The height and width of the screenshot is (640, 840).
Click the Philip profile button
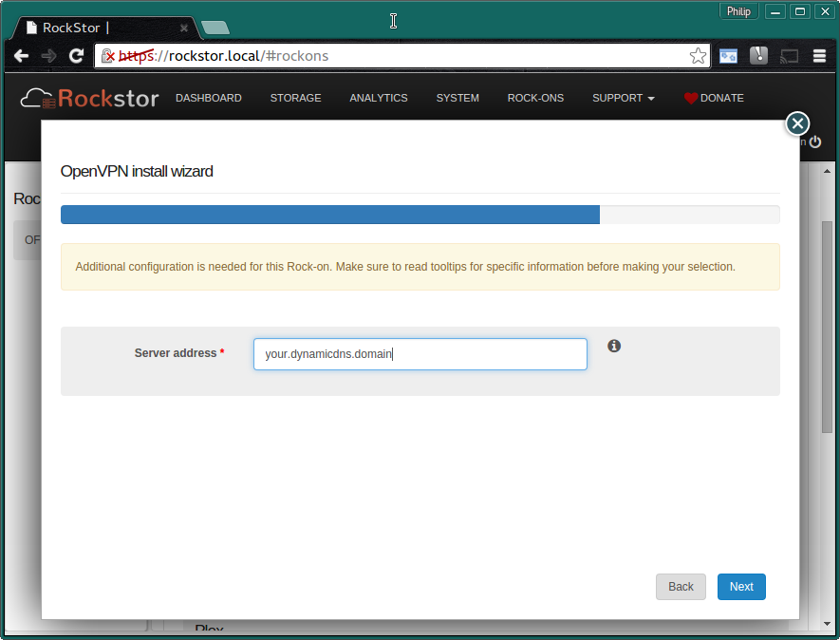pos(738,11)
